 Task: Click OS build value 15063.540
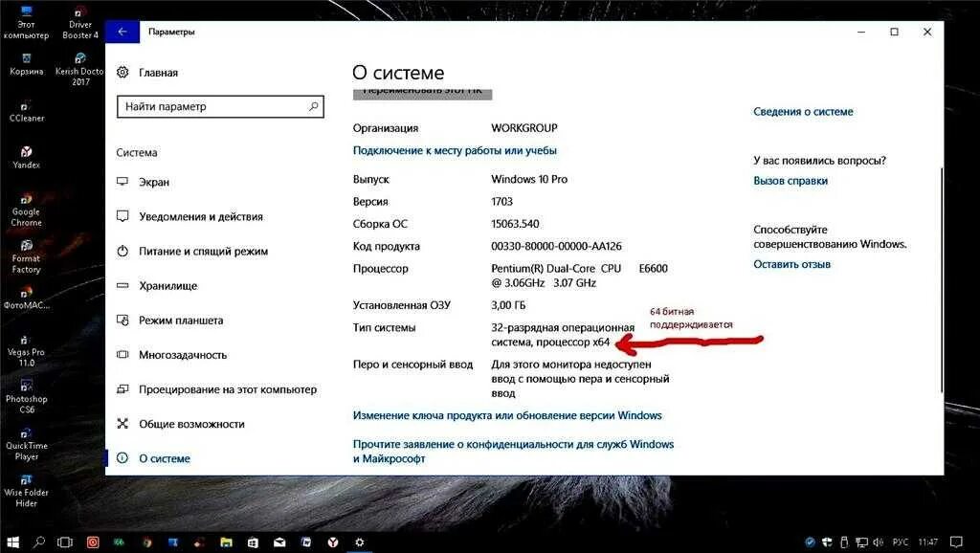(515, 224)
